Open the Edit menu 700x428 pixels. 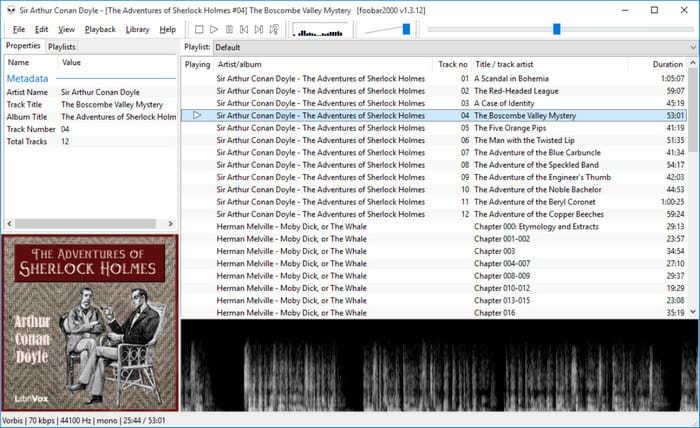[42, 29]
